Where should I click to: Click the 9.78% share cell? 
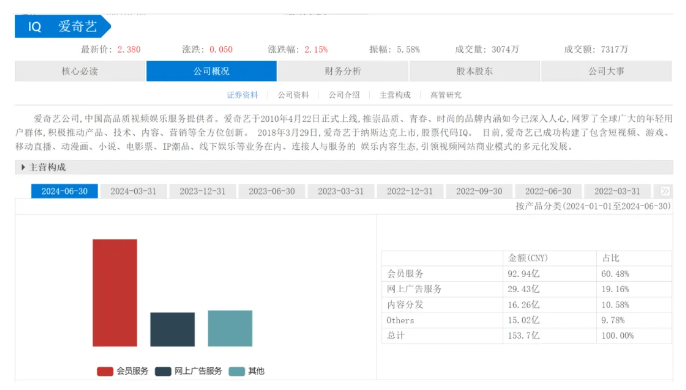pyautogui.click(x=613, y=320)
